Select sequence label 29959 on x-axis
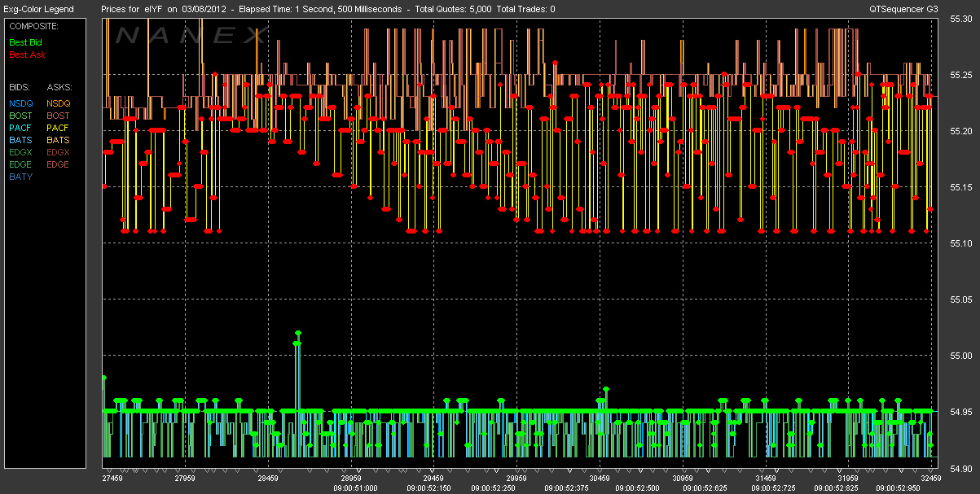This screenshot has height=494, width=980. point(518,479)
